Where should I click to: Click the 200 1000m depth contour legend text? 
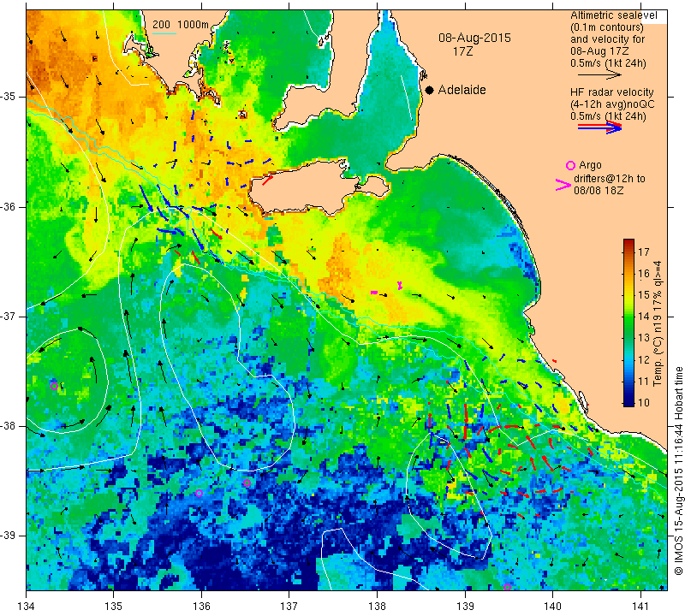pyautogui.click(x=181, y=25)
